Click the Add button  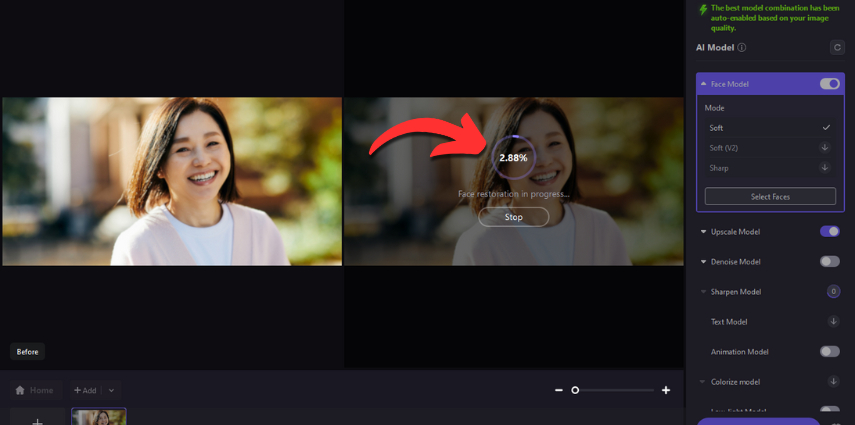pyautogui.click(x=86, y=390)
